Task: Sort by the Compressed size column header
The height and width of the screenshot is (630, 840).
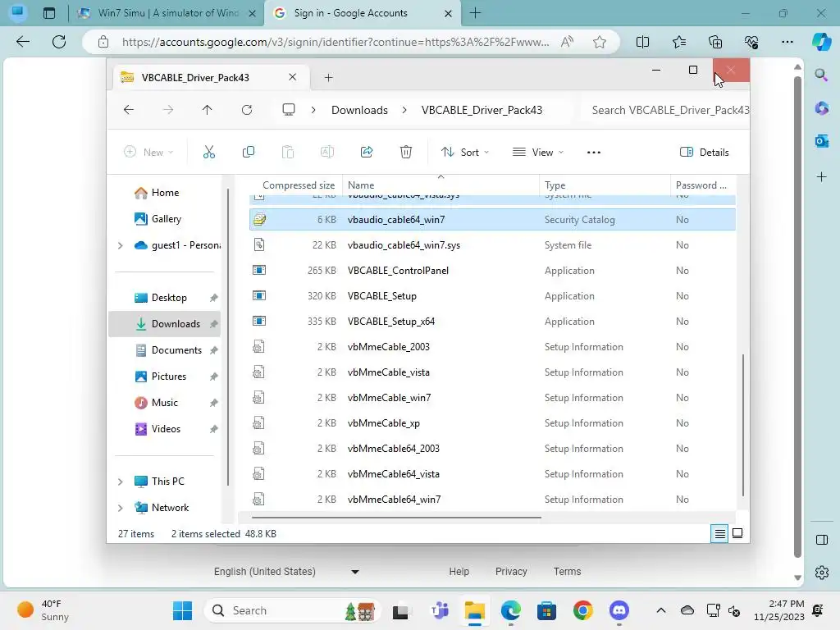Action: coord(298,185)
